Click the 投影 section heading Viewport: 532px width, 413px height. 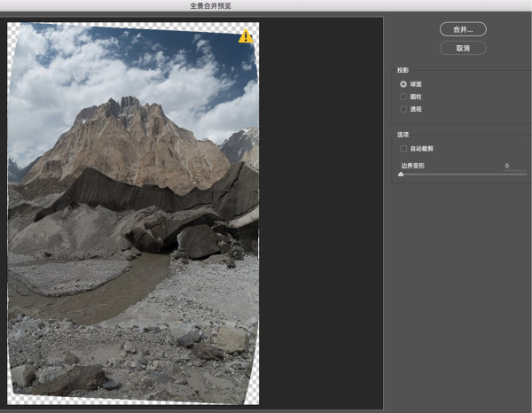pyautogui.click(x=403, y=70)
